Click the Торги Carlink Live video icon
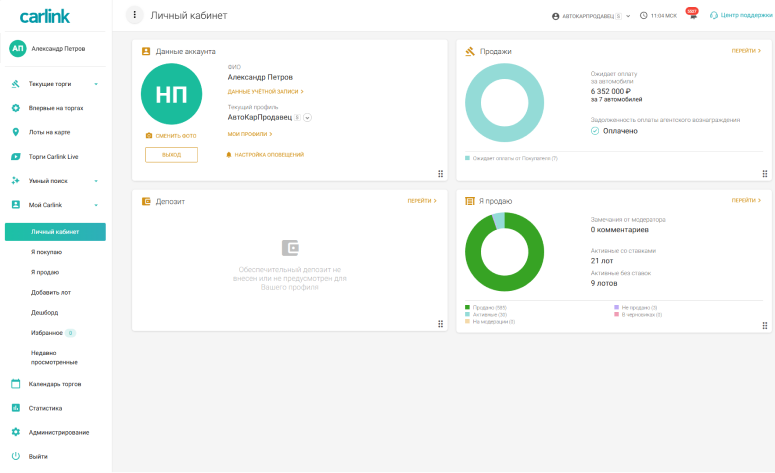 16,157
